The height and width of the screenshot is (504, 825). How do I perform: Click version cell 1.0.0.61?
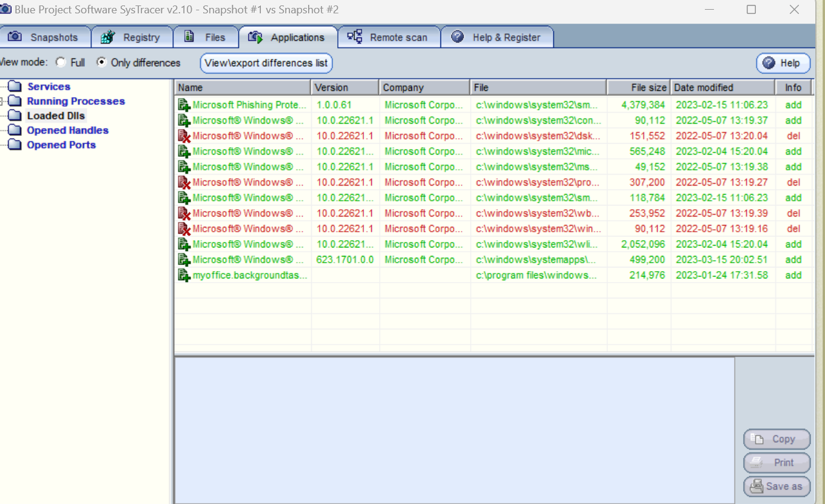[x=334, y=105]
